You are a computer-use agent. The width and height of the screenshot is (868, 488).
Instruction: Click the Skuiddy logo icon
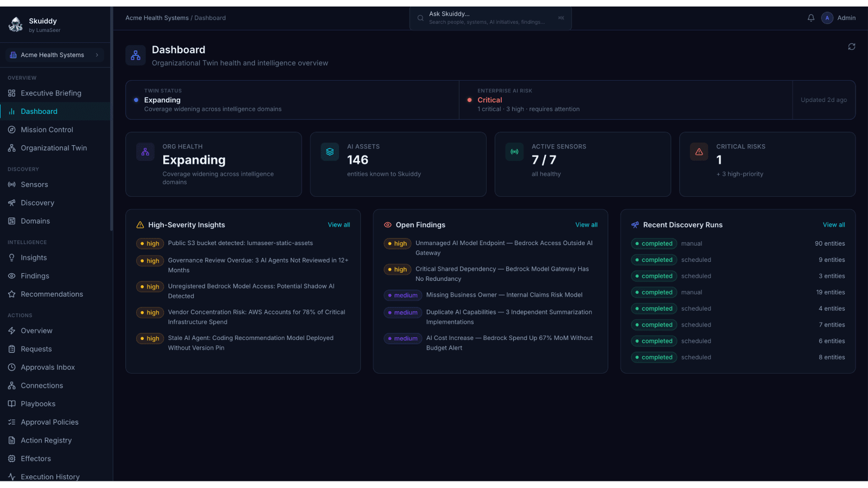pyautogui.click(x=16, y=24)
